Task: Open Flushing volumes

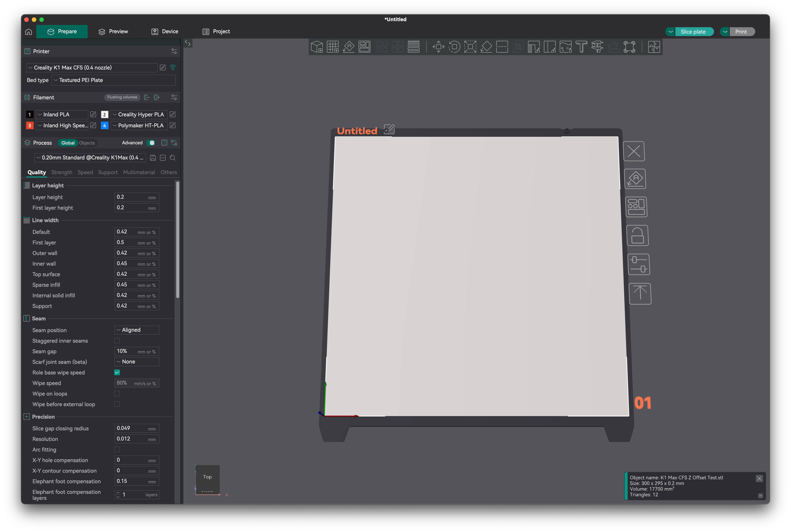Action: (122, 97)
